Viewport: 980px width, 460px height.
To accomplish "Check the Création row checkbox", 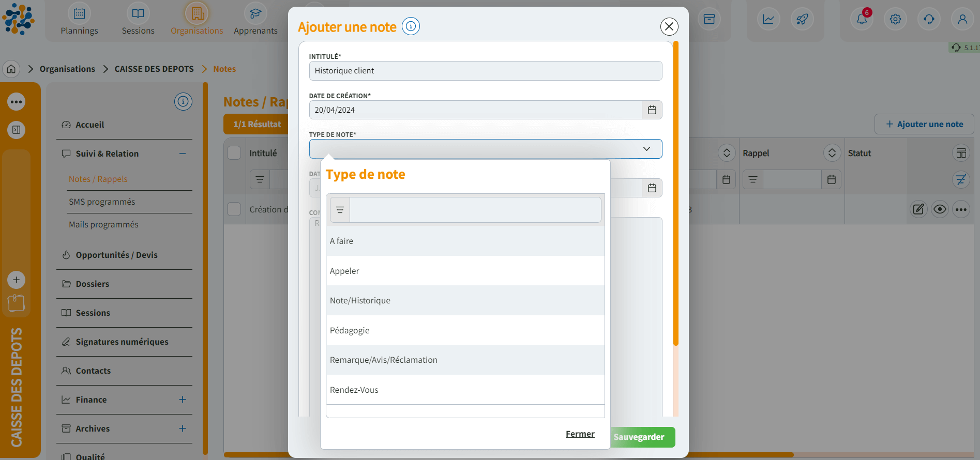I will pos(234,209).
